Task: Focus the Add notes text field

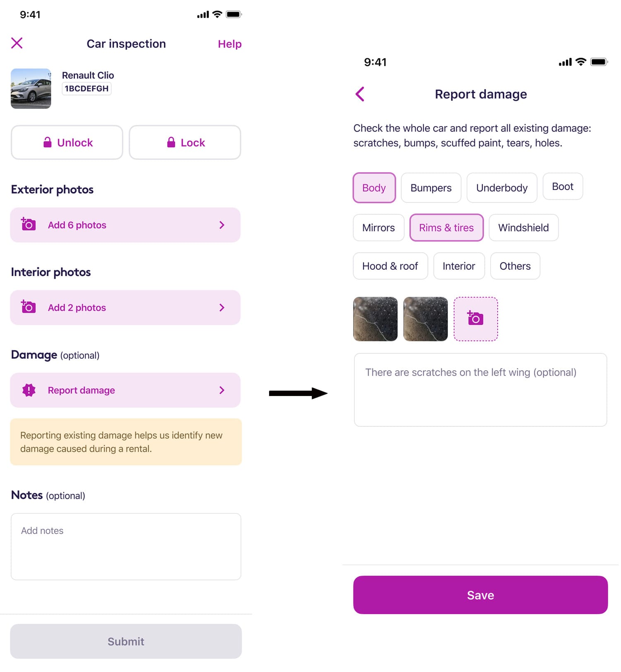Action: pyautogui.click(x=126, y=547)
